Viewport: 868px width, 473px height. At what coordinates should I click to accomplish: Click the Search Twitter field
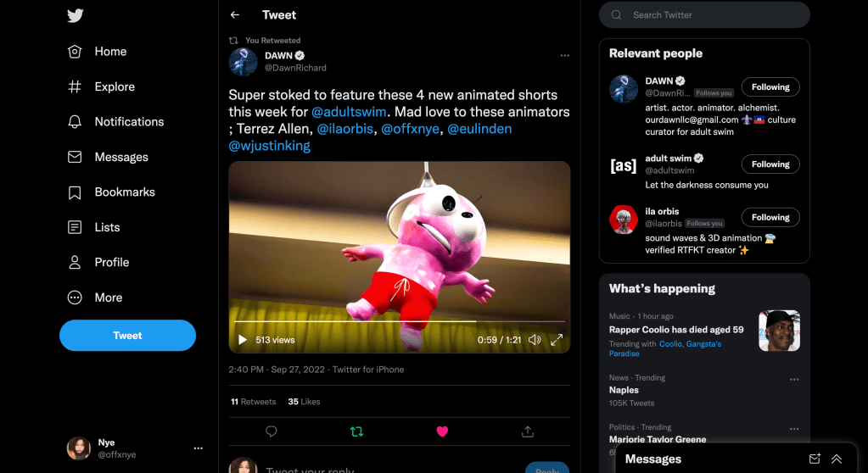pos(713,15)
